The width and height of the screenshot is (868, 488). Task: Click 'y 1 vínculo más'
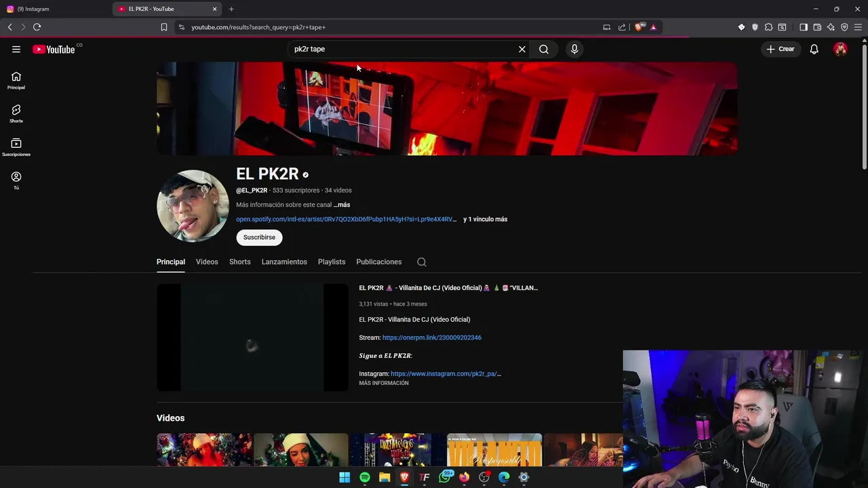click(485, 219)
